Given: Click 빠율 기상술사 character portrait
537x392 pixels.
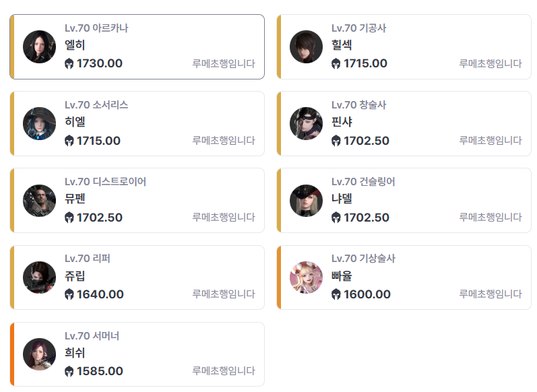Looking at the screenshot, I should click(x=306, y=277).
